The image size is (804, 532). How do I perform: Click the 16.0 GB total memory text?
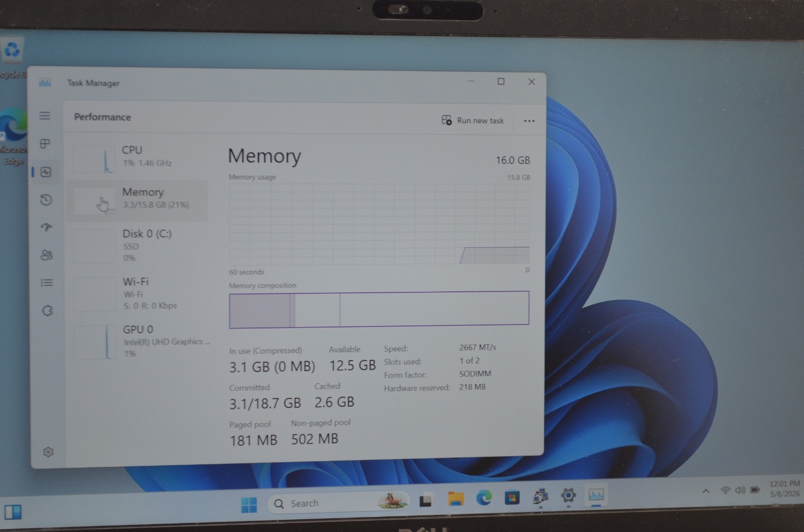513,160
